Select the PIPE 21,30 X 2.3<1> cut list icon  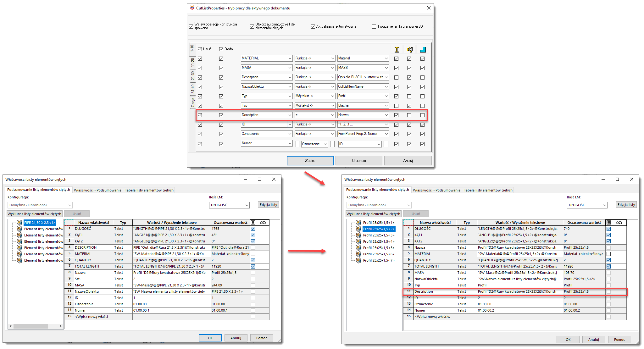[19, 223]
